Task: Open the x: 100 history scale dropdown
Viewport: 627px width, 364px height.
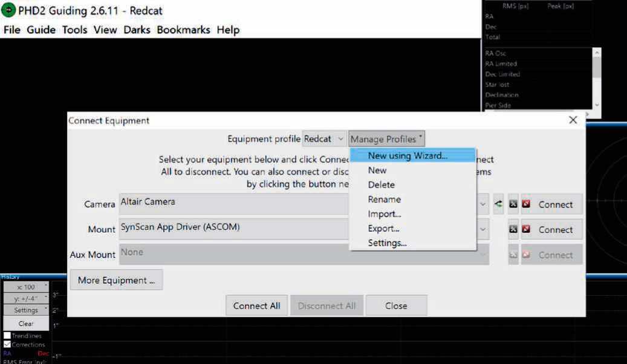Action: point(26,287)
